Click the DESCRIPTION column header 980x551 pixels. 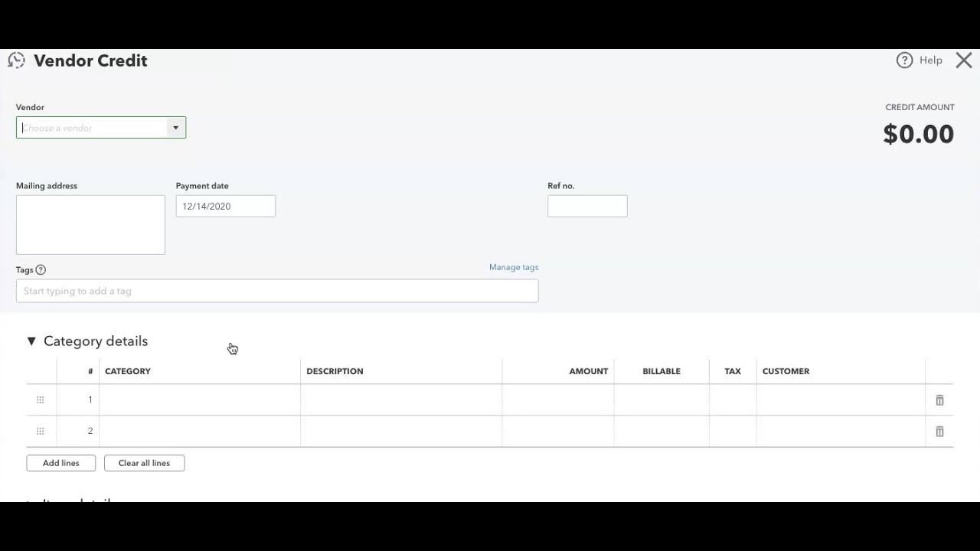pos(335,371)
